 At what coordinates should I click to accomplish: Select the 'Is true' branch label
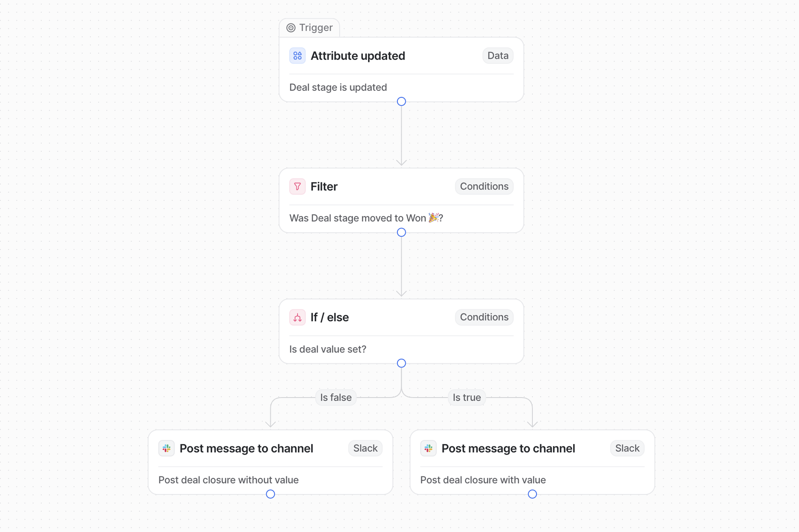(466, 398)
